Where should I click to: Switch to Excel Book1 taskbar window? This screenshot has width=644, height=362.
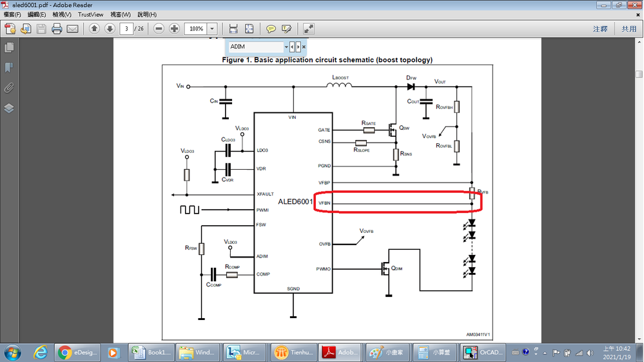point(151,352)
